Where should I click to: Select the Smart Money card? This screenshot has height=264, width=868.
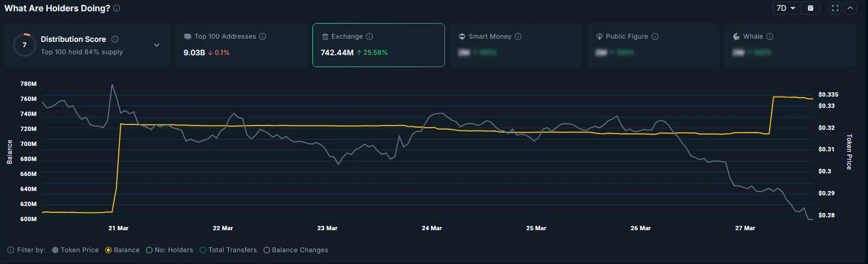(x=516, y=45)
